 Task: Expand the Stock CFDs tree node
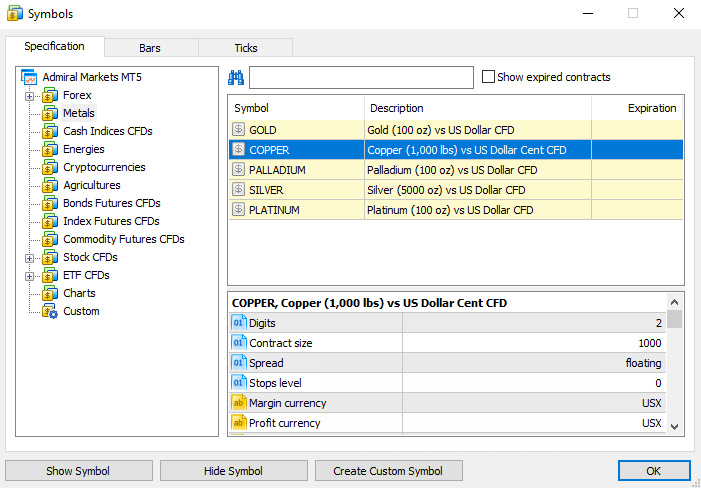pyautogui.click(x=30, y=258)
